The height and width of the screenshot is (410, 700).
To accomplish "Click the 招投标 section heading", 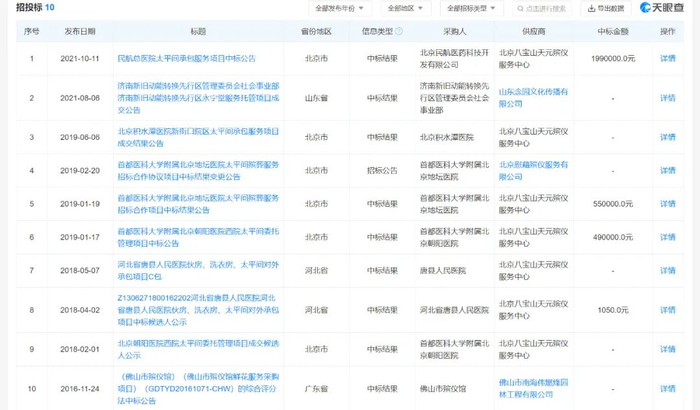I will point(29,7).
